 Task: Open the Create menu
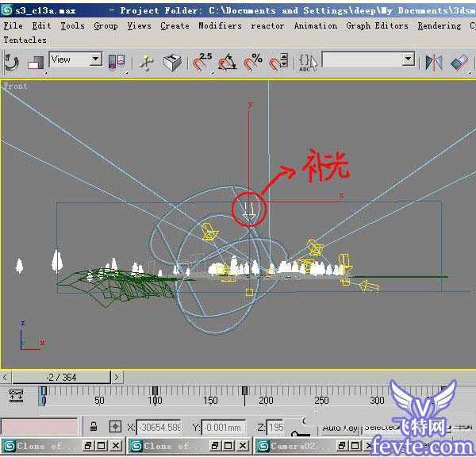coord(175,26)
